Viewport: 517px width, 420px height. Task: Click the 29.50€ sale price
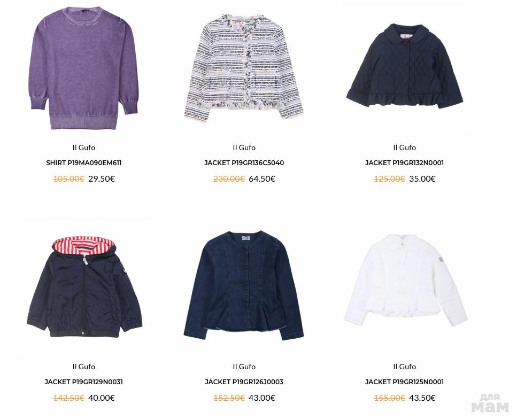[102, 179]
